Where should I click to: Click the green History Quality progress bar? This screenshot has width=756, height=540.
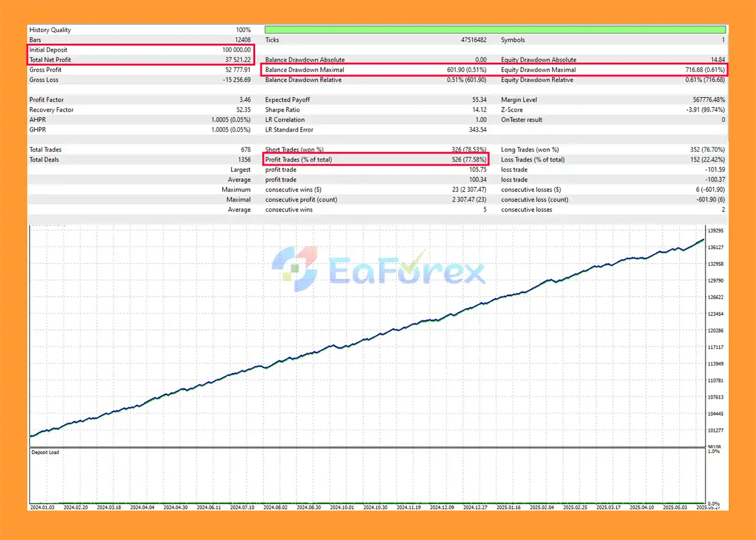(495, 30)
